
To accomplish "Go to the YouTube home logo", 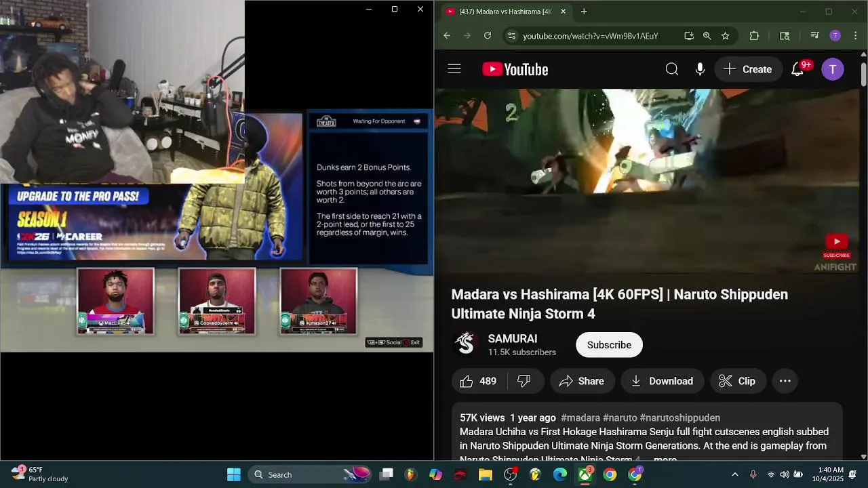I will [515, 69].
